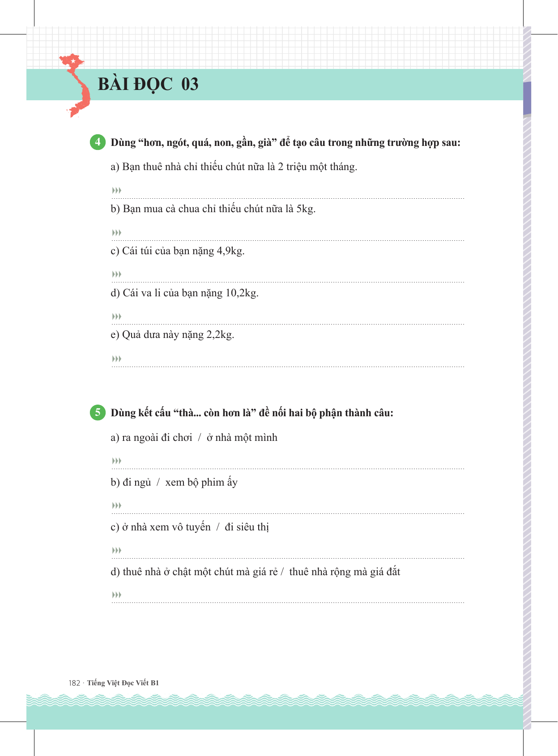
Task: Click the footer title "Tiếng Việt Đọc Viết B1"
Action: [x=123, y=683]
